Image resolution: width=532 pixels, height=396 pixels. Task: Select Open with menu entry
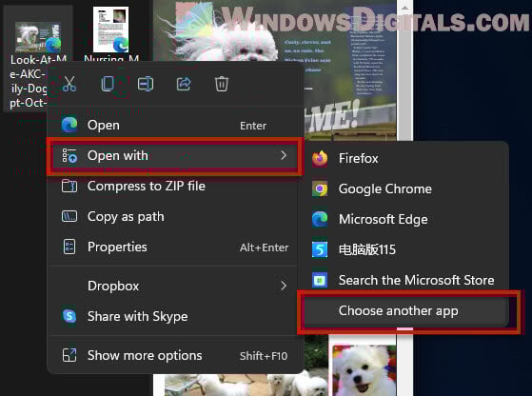174,156
